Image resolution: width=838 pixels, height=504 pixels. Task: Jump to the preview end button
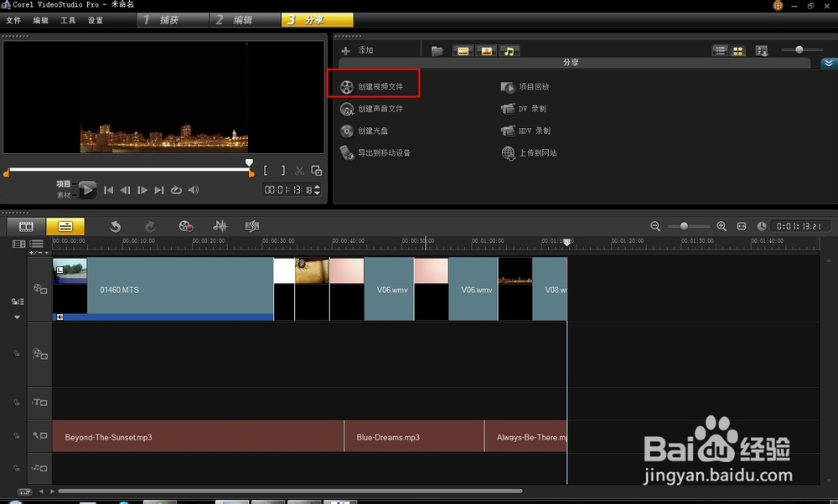(159, 190)
